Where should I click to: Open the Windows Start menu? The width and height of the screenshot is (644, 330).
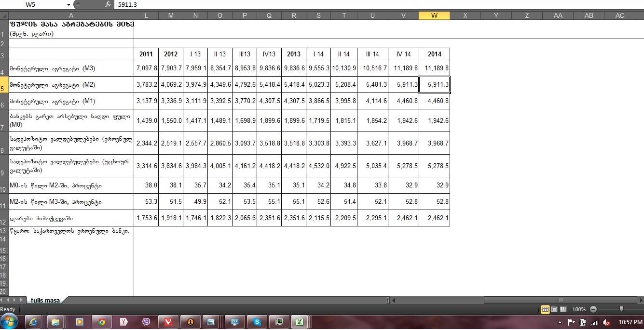(10, 321)
